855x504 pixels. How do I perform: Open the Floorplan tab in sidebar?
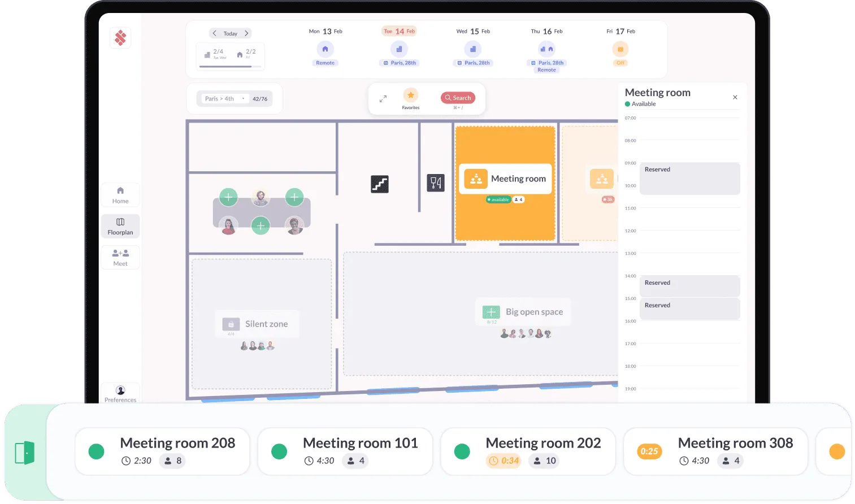click(x=120, y=226)
